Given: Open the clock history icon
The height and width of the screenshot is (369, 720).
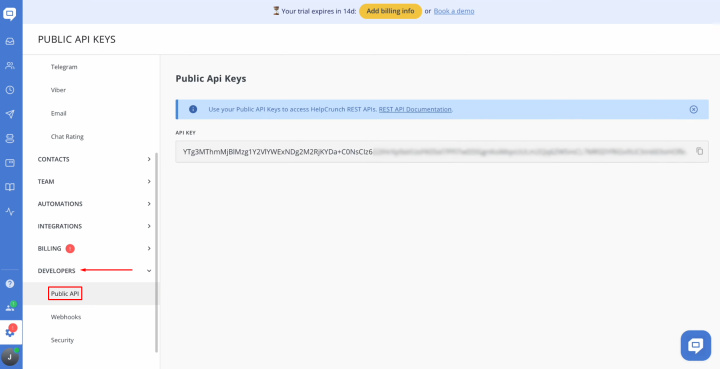Looking at the screenshot, I should (x=10, y=90).
